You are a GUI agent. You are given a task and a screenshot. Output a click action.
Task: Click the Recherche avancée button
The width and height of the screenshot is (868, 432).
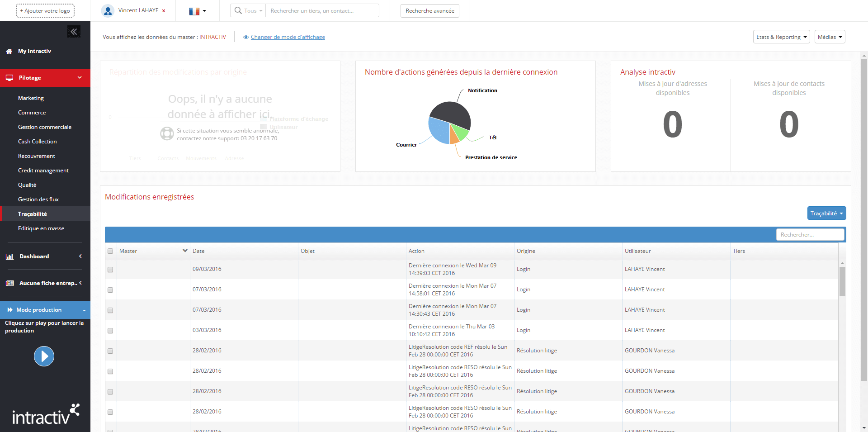click(x=429, y=11)
